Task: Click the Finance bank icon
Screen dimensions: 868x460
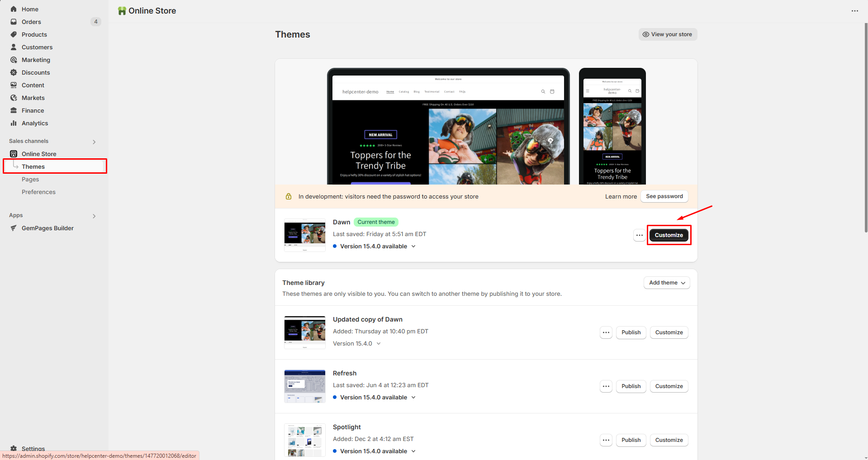Action: pos(14,110)
